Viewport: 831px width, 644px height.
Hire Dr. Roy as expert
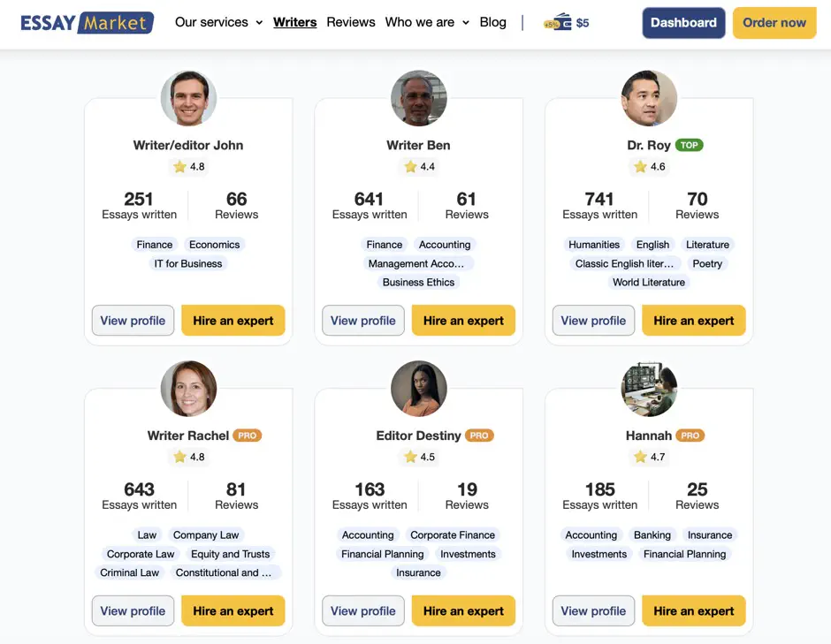point(694,321)
